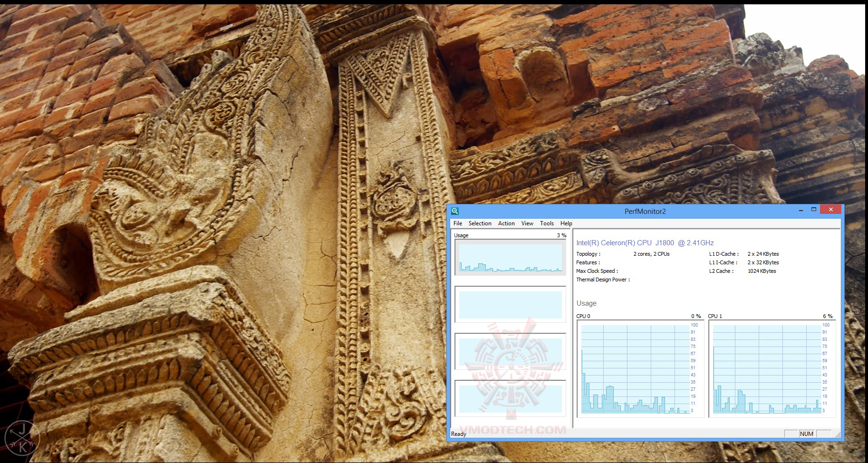Click the "CPU 0" graph label
Screen dimensions: 868x463
pos(583,316)
